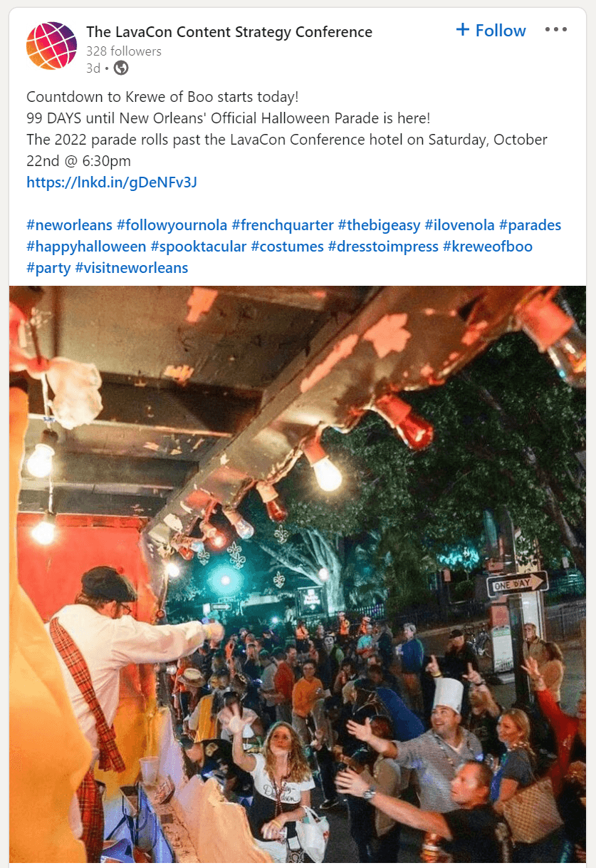Open the #parades hashtag

(x=530, y=225)
